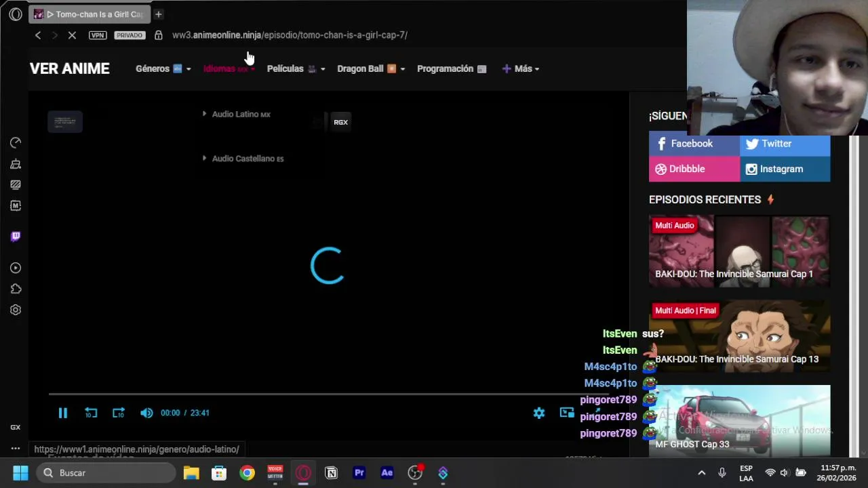Image resolution: width=868 pixels, height=488 pixels.
Task: Open Microsoft Store from taskbar
Action: tap(219, 473)
